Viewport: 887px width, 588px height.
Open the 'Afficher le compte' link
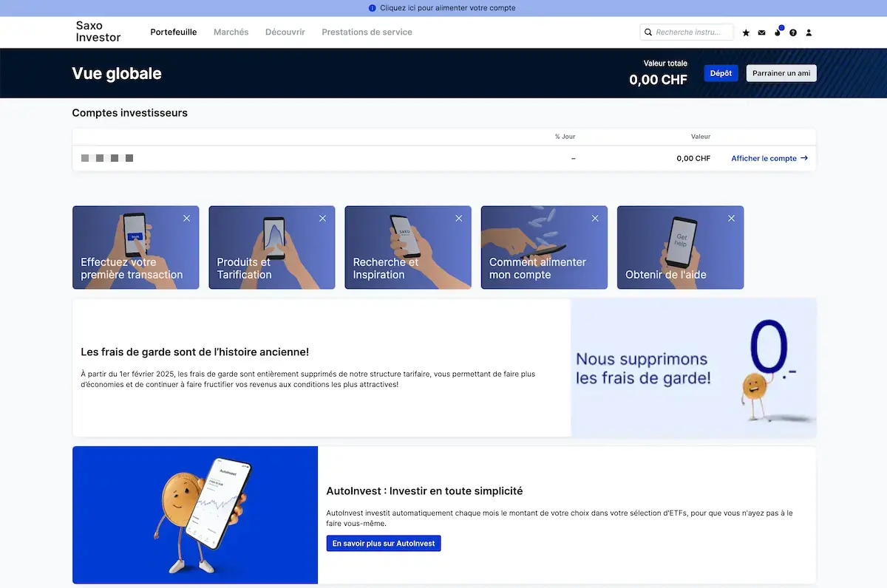(x=769, y=158)
